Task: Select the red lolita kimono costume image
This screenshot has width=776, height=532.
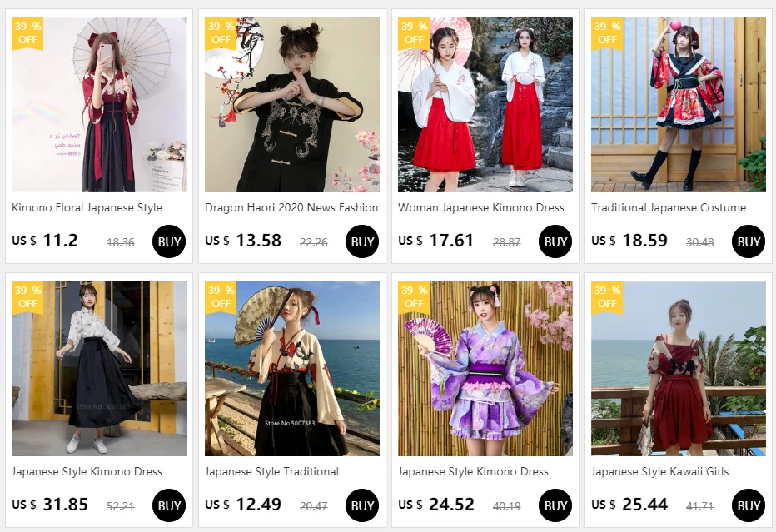Action: click(678, 105)
